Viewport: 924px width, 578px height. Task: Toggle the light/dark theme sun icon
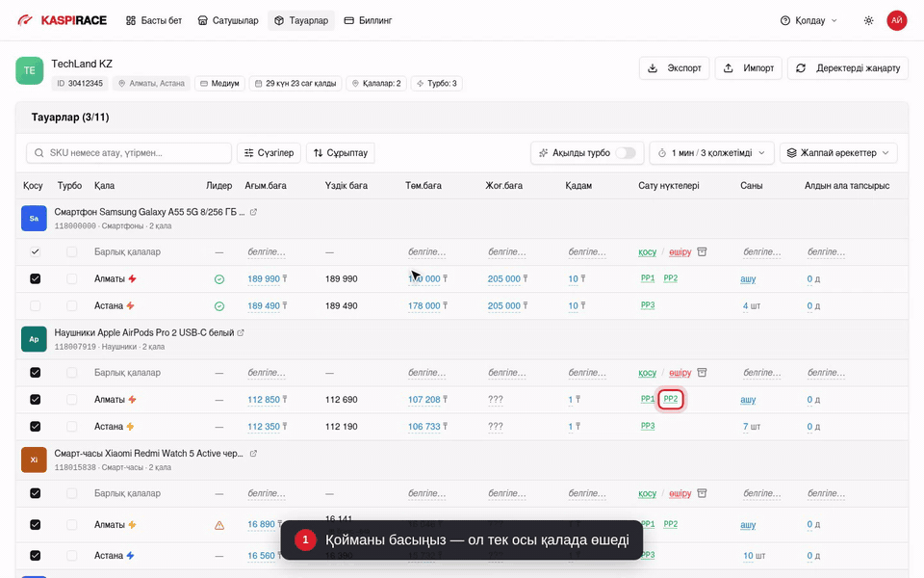[x=868, y=20]
